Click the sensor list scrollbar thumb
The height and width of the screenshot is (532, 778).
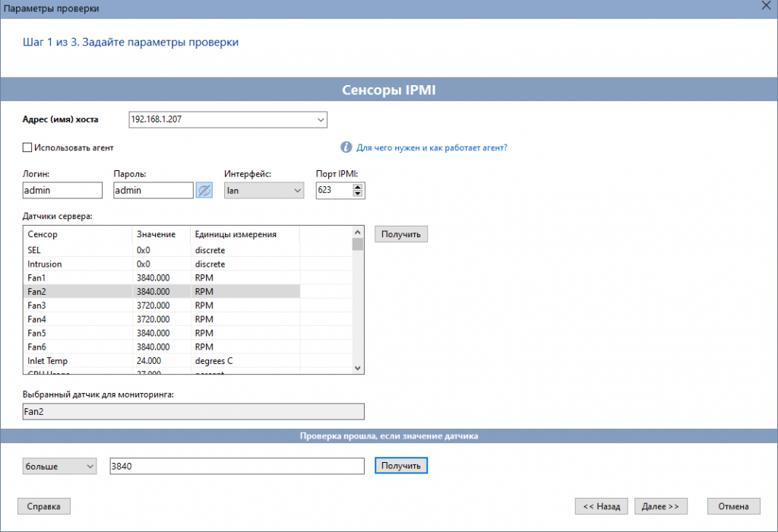pos(357,244)
